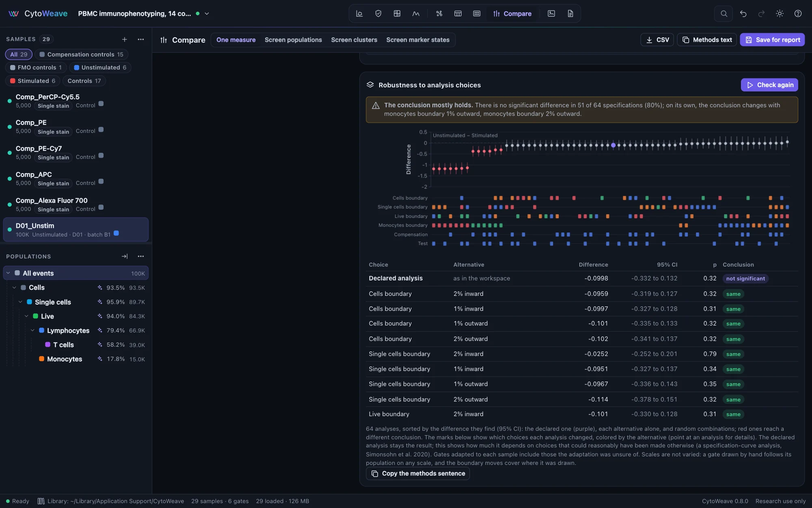Click the search magnifier icon

724,13
